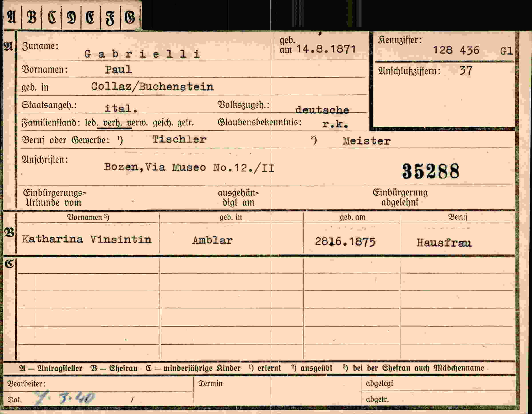The image size is (532, 414).
Task: Click the getr. marital status option
Action: tap(186, 123)
